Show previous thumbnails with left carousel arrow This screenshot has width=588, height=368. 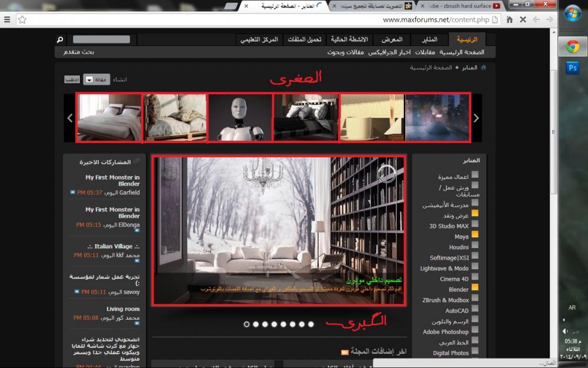[70, 118]
